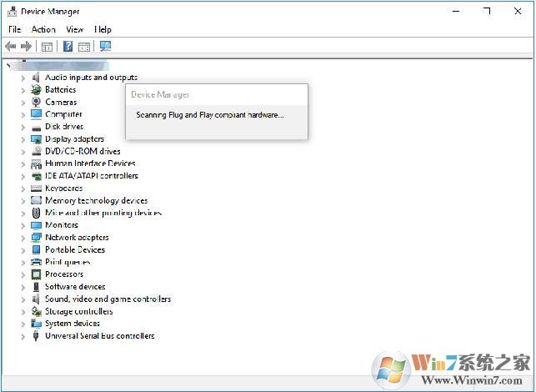
Task: Expand Audio inputs and outputs
Action: (23, 78)
